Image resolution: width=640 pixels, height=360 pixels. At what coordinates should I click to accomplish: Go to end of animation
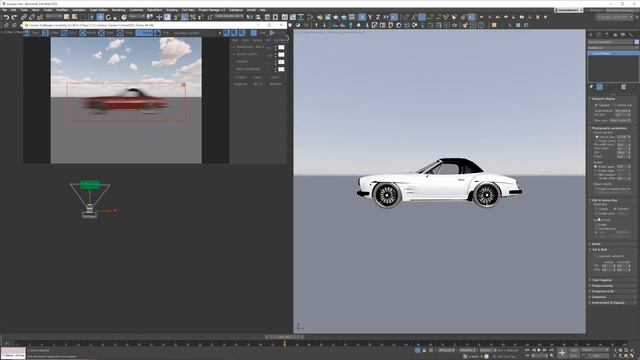[551, 350]
